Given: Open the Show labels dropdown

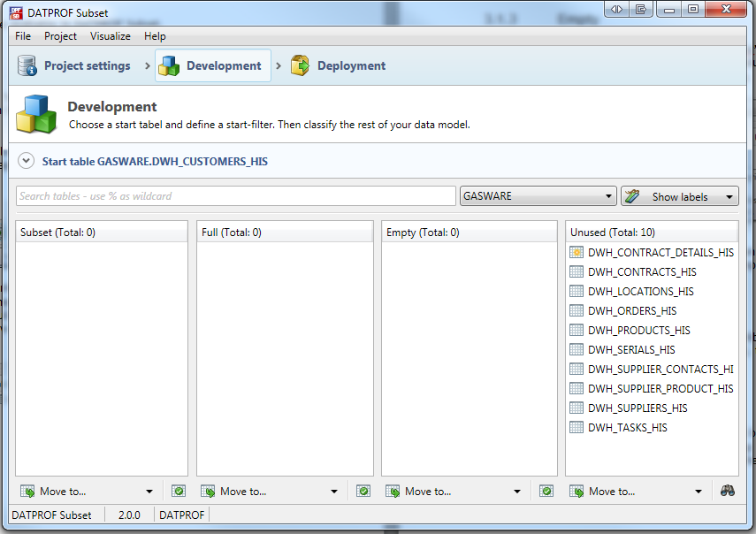Looking at the screenshot, I should [x=679, y=196].
